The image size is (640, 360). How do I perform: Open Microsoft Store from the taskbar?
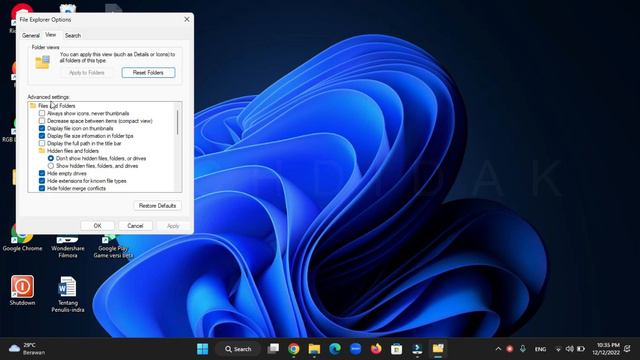396,349
